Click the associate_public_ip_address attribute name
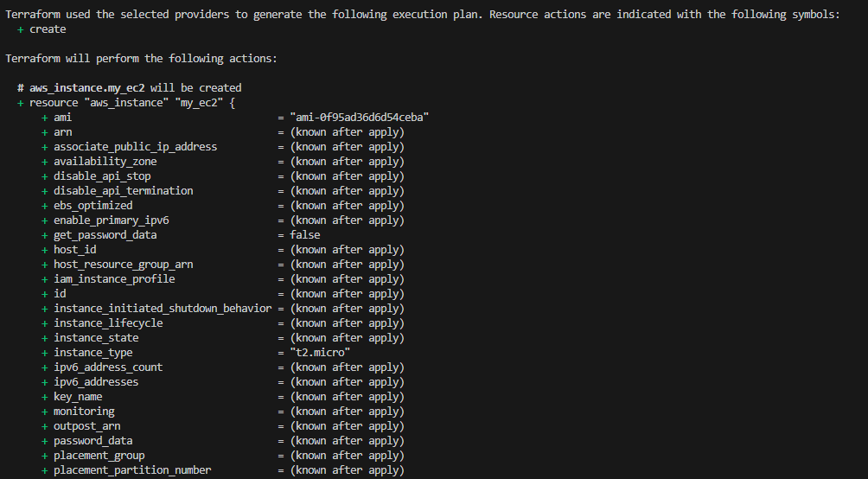This screenshot has height=479, width=868. tap(135, 147)
